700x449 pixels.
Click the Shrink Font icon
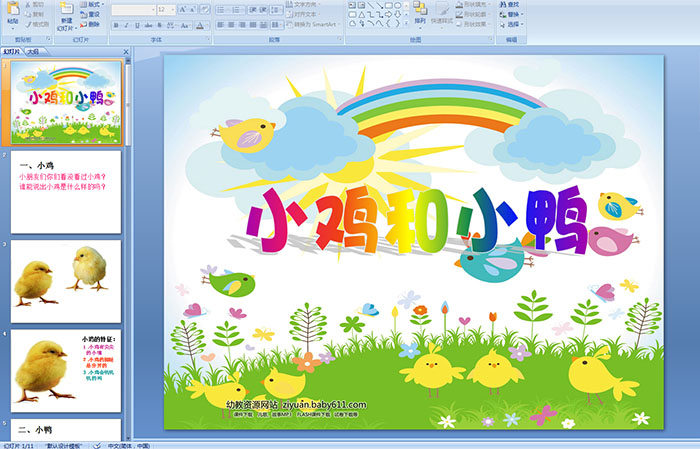coord(193,9)
